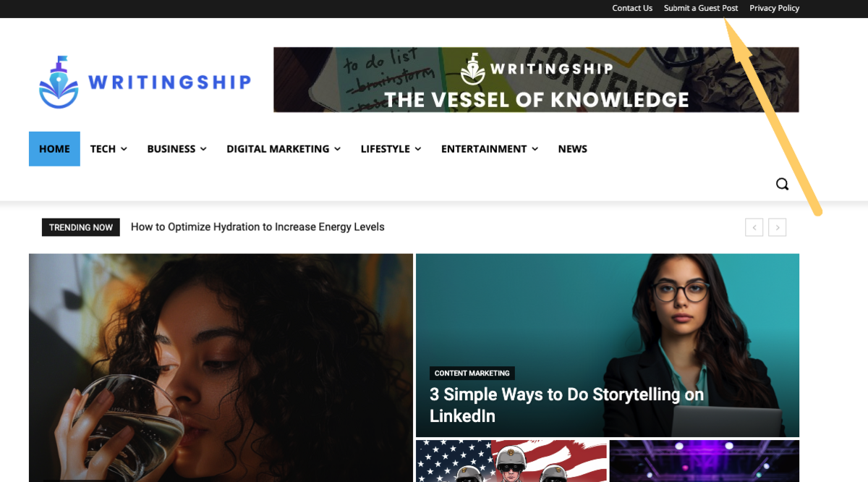Open the LinkedIn storytelling article title
The image size is (868, 482).
566,405
